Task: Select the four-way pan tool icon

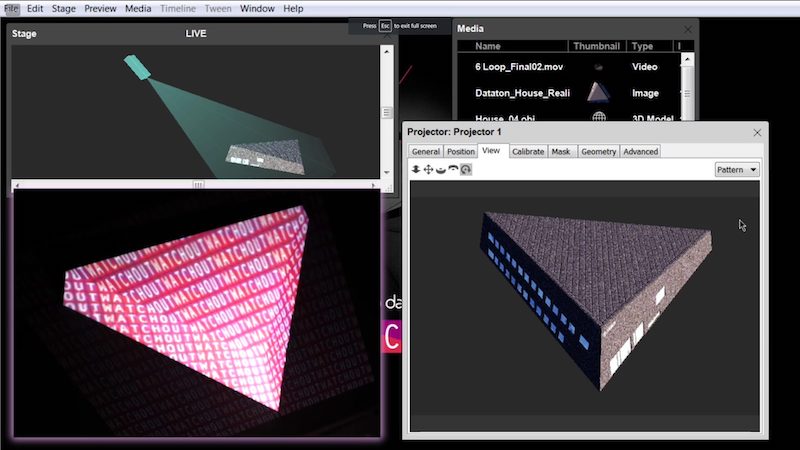Action: [428, 170]
